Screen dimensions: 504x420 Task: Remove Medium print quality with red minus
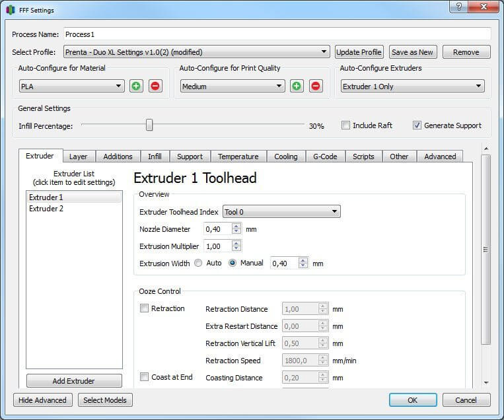tap(316, 87)
